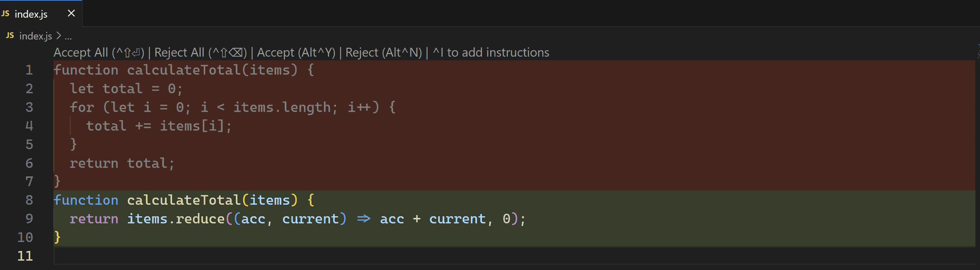The height and width of the screenshot is (270, 980).
Task: Expand the breadcrumb ellipsis symbol picker
Action: click(68, 36)
